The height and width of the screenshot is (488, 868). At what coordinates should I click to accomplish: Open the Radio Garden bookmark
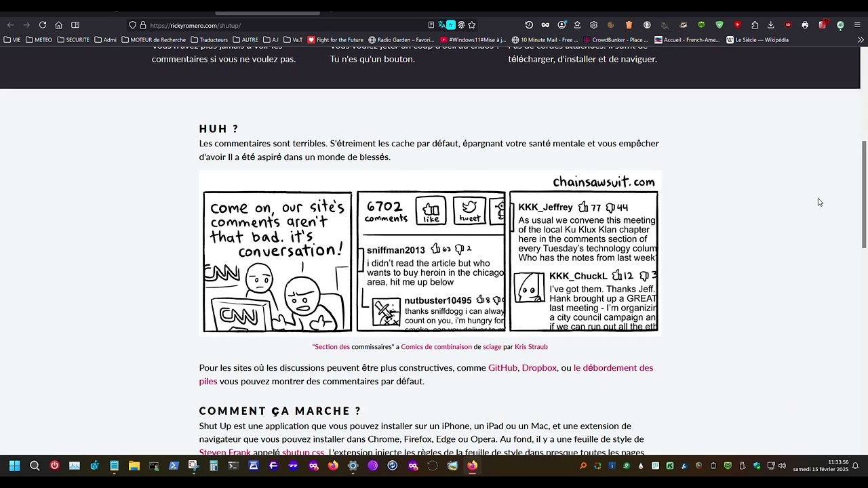pyautogui.click(x=401, y=40)
